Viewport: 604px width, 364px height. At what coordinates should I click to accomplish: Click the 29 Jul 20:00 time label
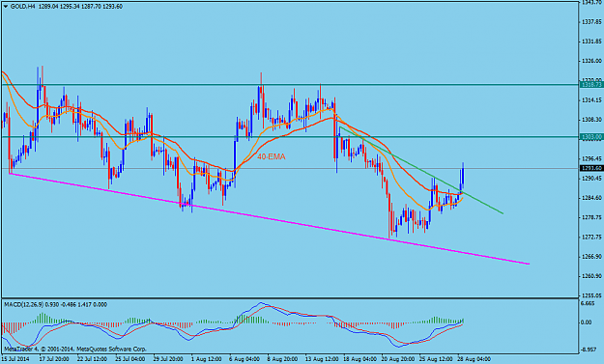click(x=168, y=359)
